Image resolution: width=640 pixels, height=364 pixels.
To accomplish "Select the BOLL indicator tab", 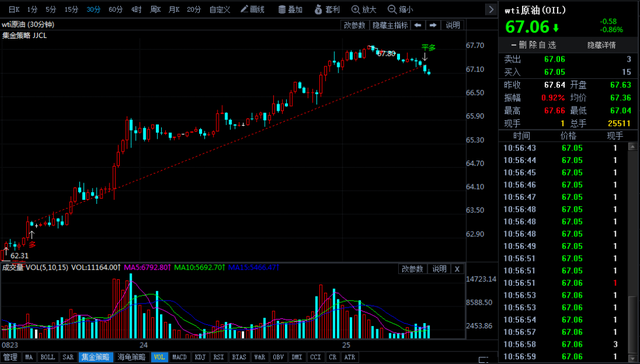I will 48,357.
